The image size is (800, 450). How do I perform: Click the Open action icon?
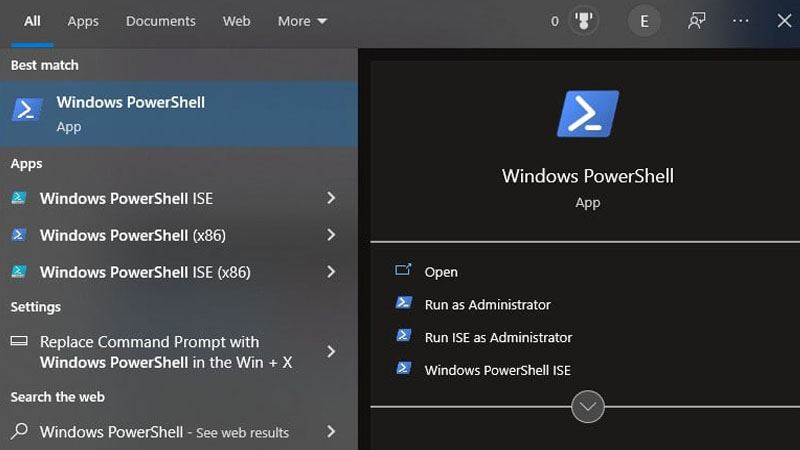[x=403, y=269]
